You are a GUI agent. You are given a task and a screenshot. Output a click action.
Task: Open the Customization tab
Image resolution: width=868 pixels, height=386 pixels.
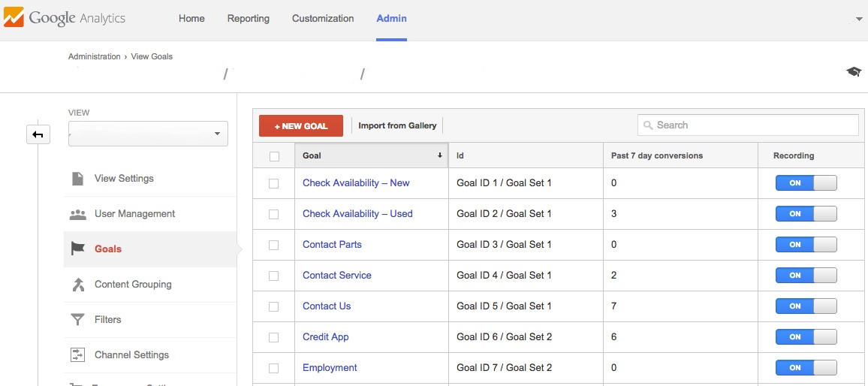point(323,19)
